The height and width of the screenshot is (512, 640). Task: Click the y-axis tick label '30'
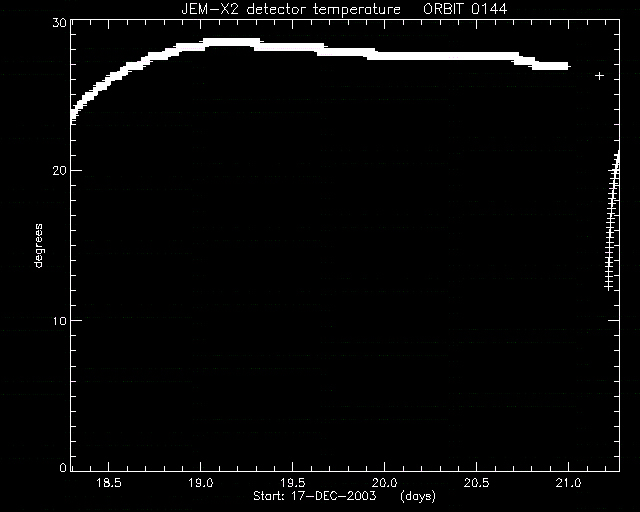pos(59,23)
